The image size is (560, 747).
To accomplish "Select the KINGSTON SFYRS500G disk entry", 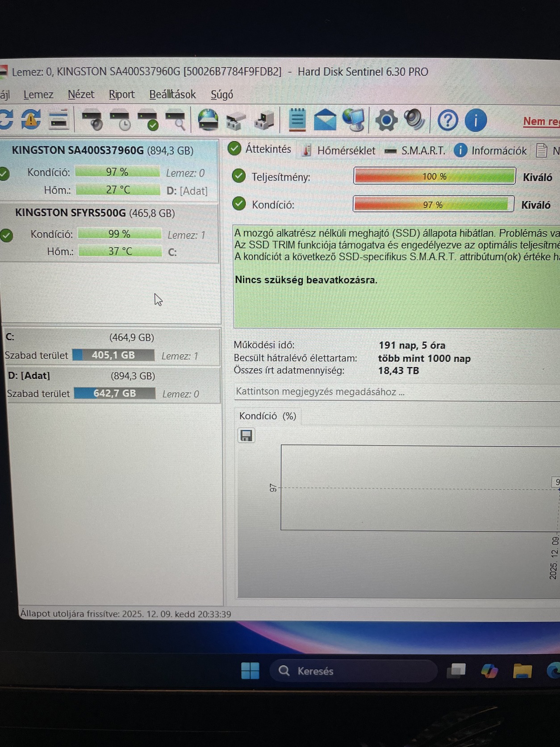I will [109, 232].
